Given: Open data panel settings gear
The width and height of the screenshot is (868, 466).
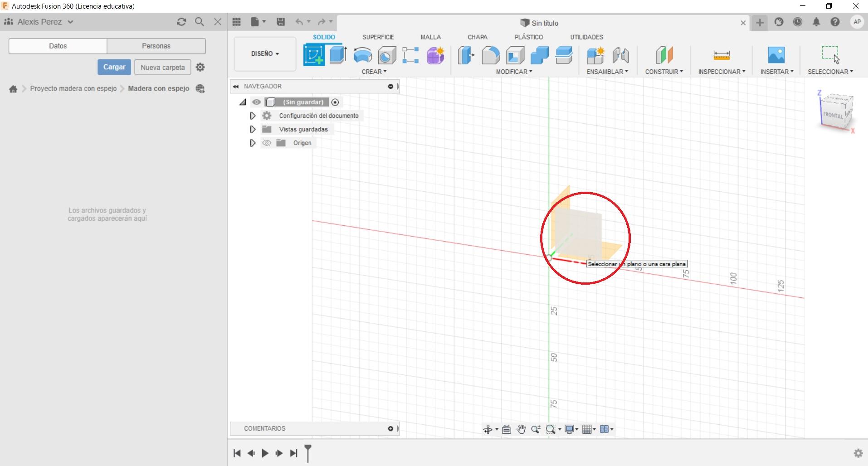Looking at the screenshot, I should coord(200,67).
